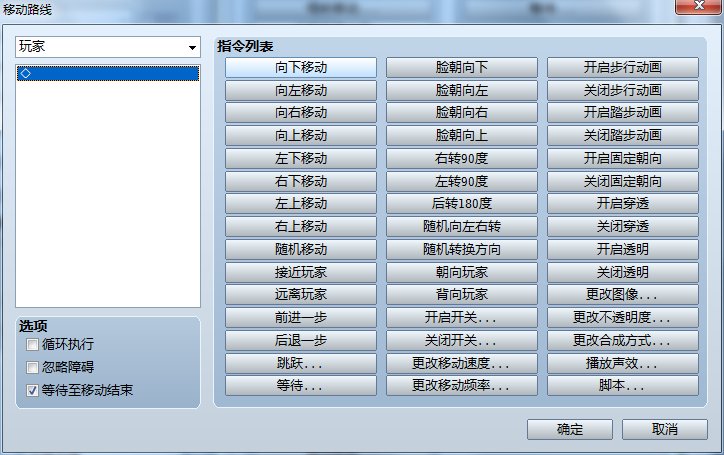Image resolution: width=724 pixels, height=455 pixels.
Task: Cancel with the 取消 button
Action: pyautogui.click(x=665, y=430)
